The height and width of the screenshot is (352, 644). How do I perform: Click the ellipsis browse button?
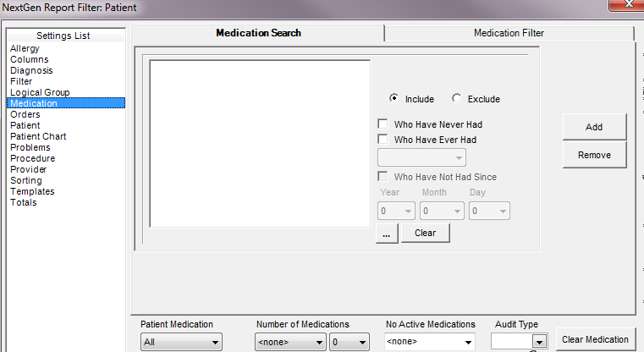(x=387, y=234)
